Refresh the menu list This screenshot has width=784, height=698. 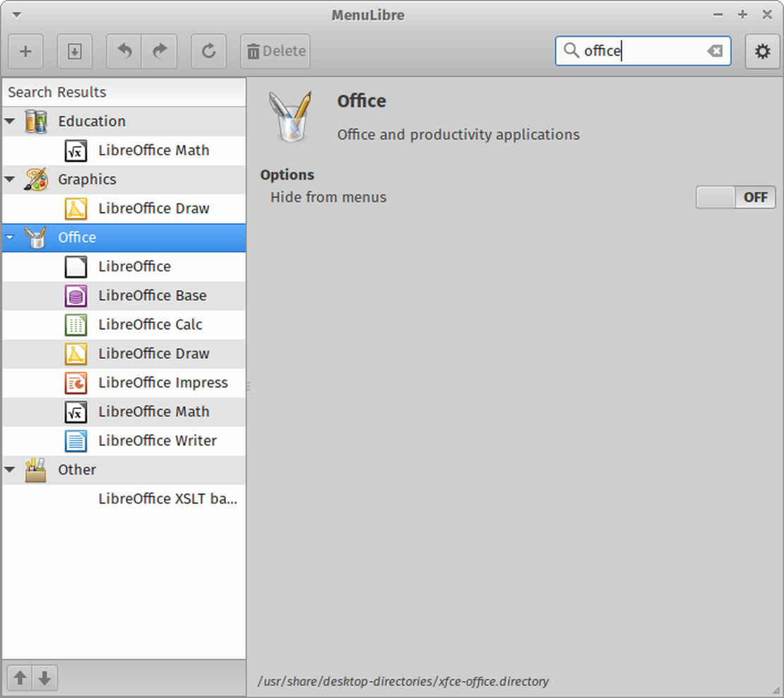coord(208,51)
